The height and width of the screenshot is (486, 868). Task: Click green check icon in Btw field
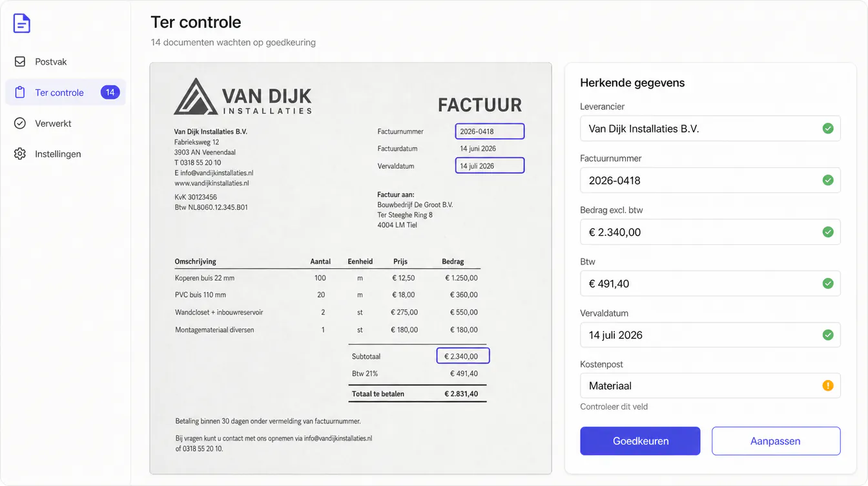[x=828, y=283]
